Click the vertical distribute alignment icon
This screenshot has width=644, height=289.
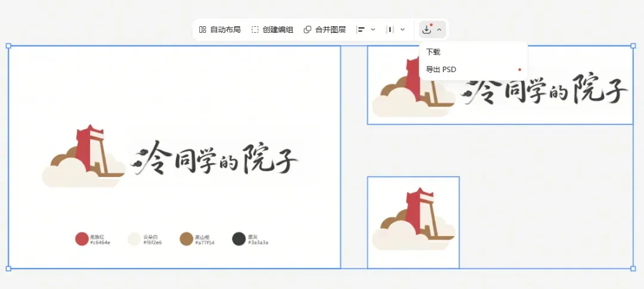point(390,30)
